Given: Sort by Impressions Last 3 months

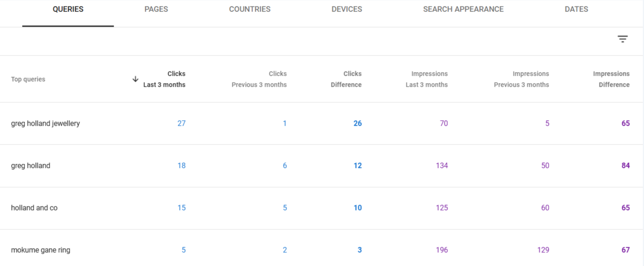Looking at the screenshot, I should [427, 79].
